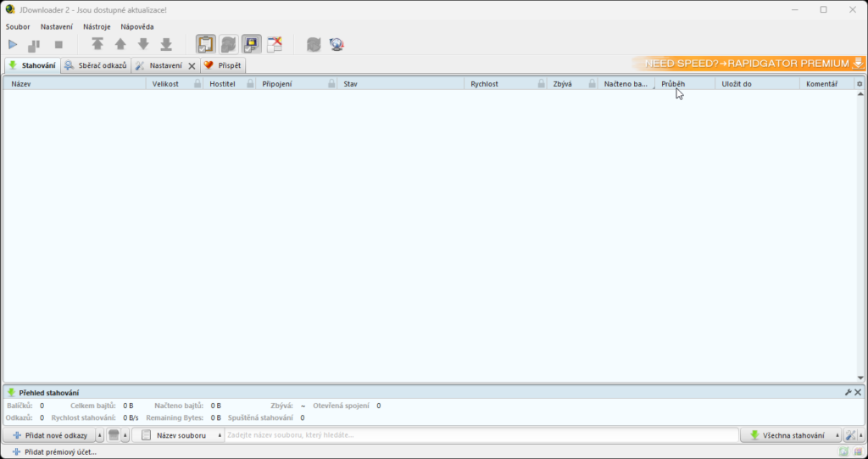The image size is (868, 459).
Task: Click the pause downloads toolbar icon
Action: [35, 44]
